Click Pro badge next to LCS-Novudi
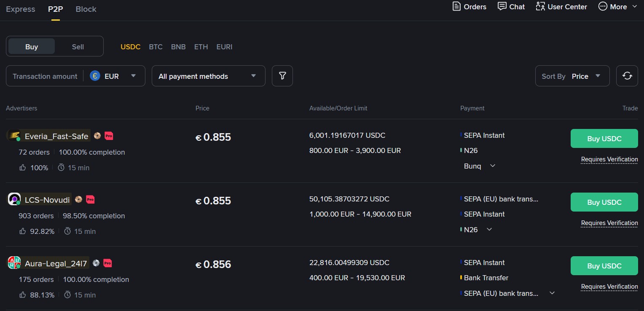Screen dimensions: 644x311 [x=90, y=199]
